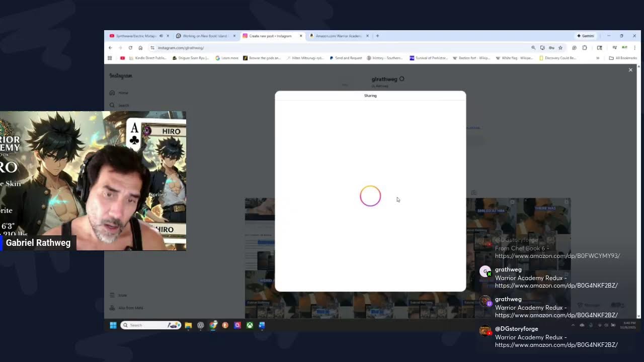Open the Apps grid in the bookmarks bar
The height and width of the screenshot is (362, 644).
click(110, 58)
